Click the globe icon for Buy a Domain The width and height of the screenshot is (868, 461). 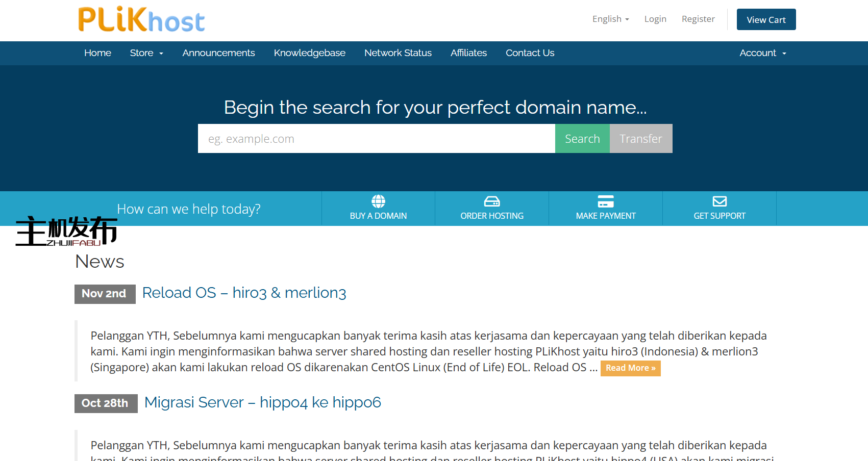(378, 201)
